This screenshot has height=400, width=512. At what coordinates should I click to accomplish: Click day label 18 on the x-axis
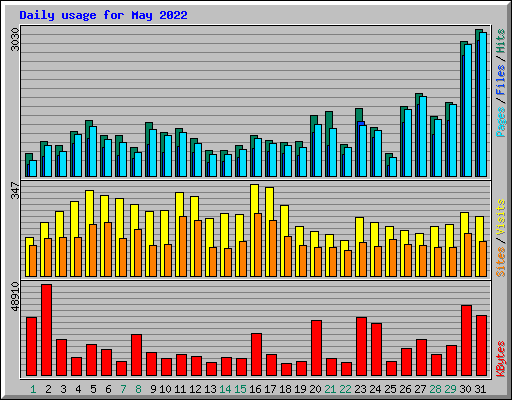(285, 389)
